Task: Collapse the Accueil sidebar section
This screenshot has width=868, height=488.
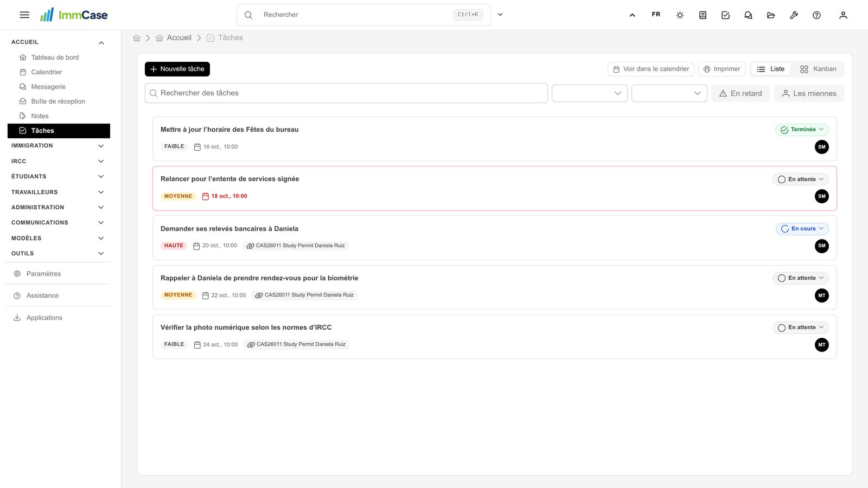Action: click(58, 42)
